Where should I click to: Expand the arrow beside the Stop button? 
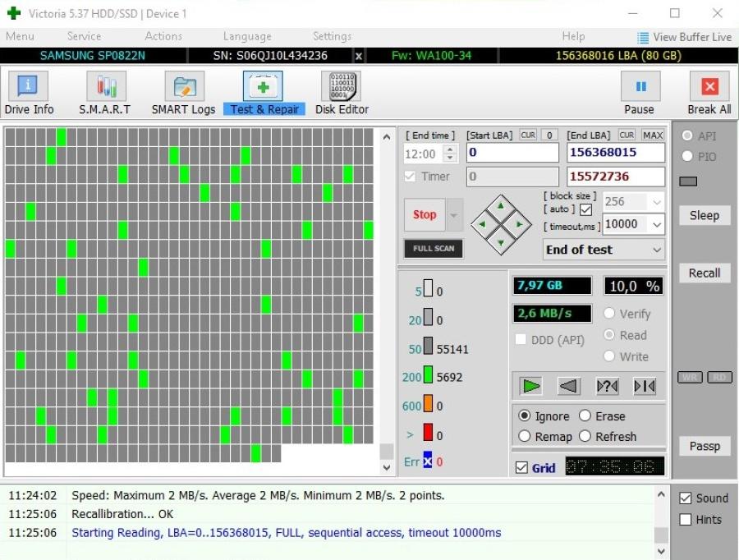click(455, 215)
